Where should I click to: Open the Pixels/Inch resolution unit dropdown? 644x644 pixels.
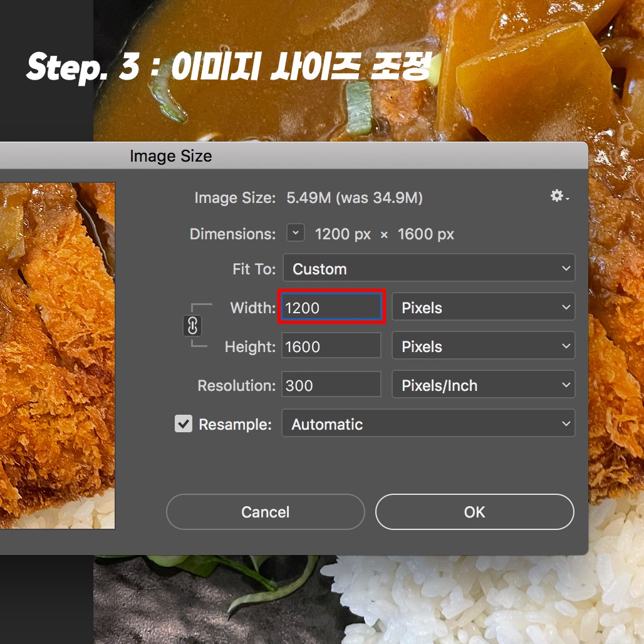point(484,385)
